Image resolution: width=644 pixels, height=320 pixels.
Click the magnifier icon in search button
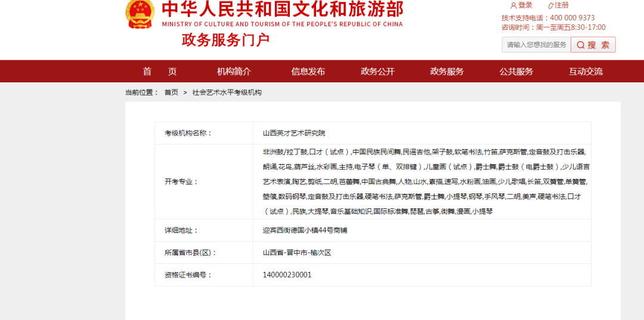point(580,45)
